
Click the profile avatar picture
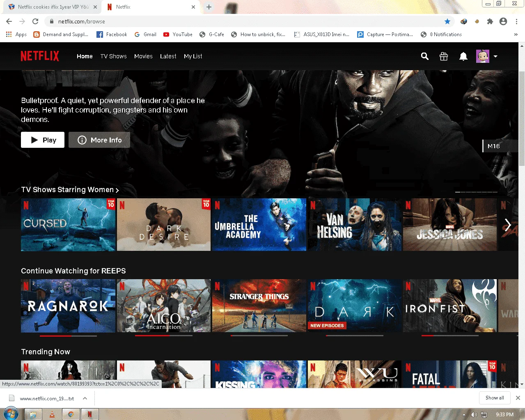pos(483,56)
